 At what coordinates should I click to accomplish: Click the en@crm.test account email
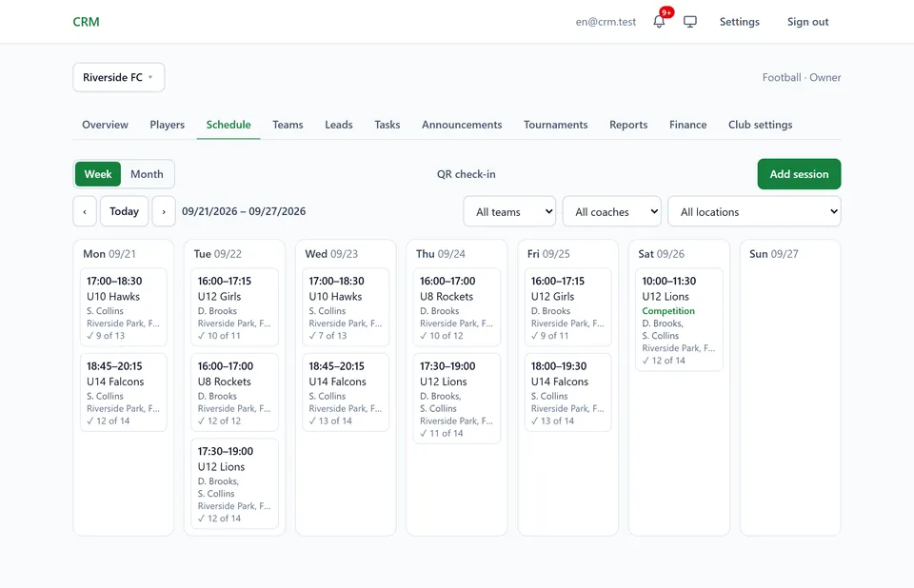pyautogui.click(x=606, y=22)
